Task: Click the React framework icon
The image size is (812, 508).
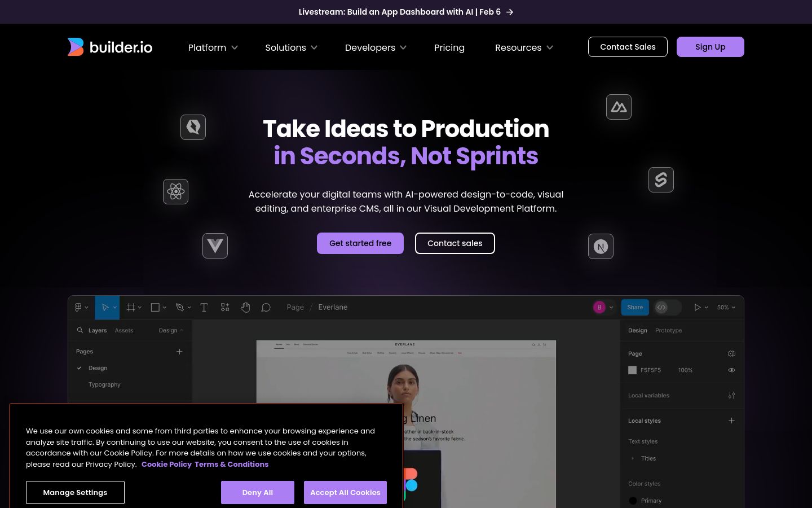Action: [175, 191]
